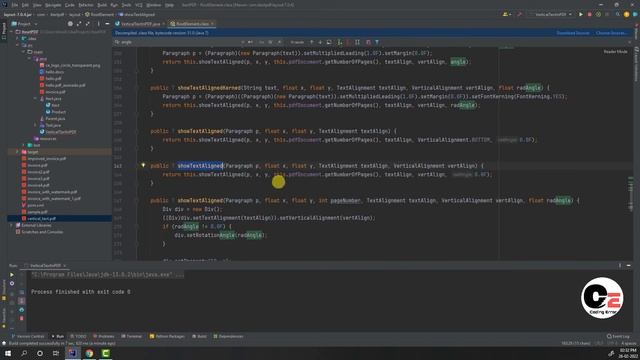Open the Python Packages tool window
The height and width of the screenshot is (360, 640).
tap(167, 336)
